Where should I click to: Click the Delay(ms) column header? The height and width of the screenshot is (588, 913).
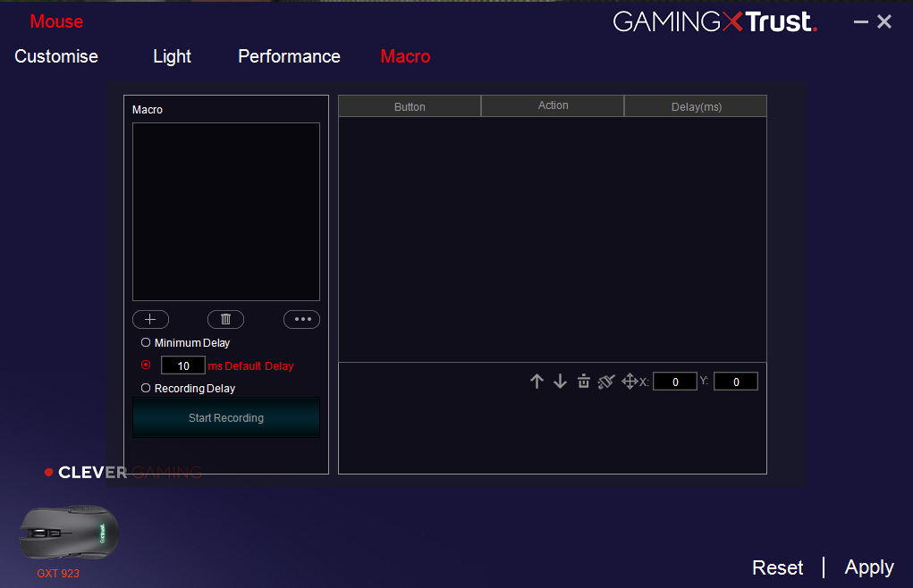tap(696, 106)
